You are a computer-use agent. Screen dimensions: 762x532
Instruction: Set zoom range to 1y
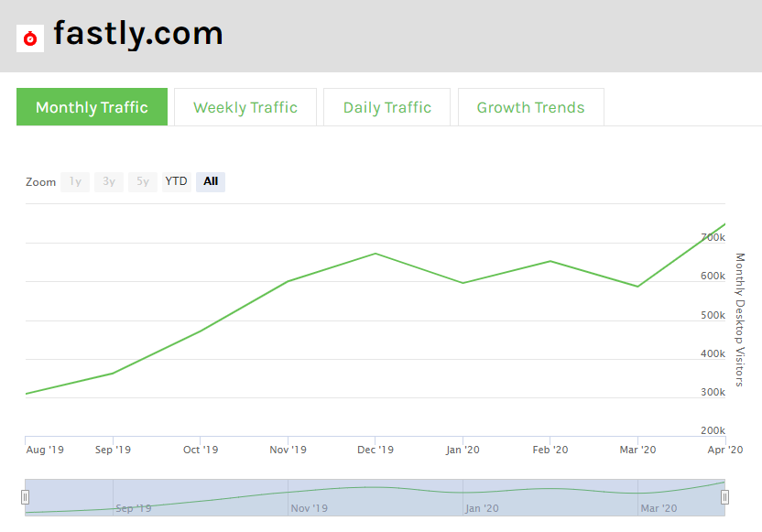tap(75, 181)
